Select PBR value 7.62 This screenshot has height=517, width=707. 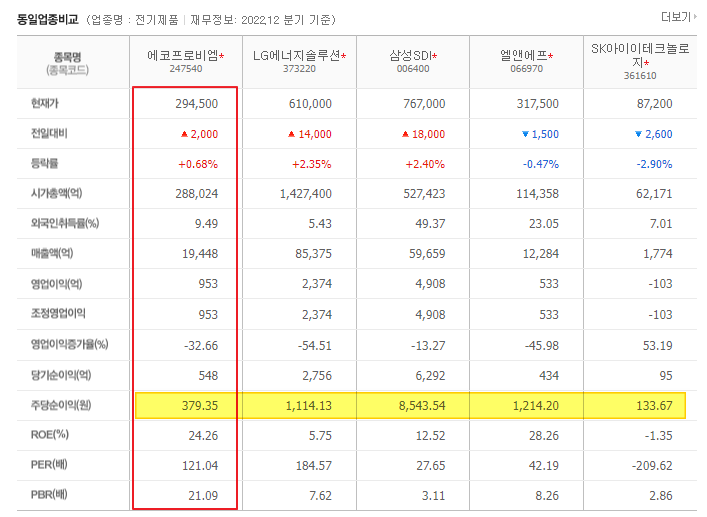pyautogui.click(x=320, y=496)
